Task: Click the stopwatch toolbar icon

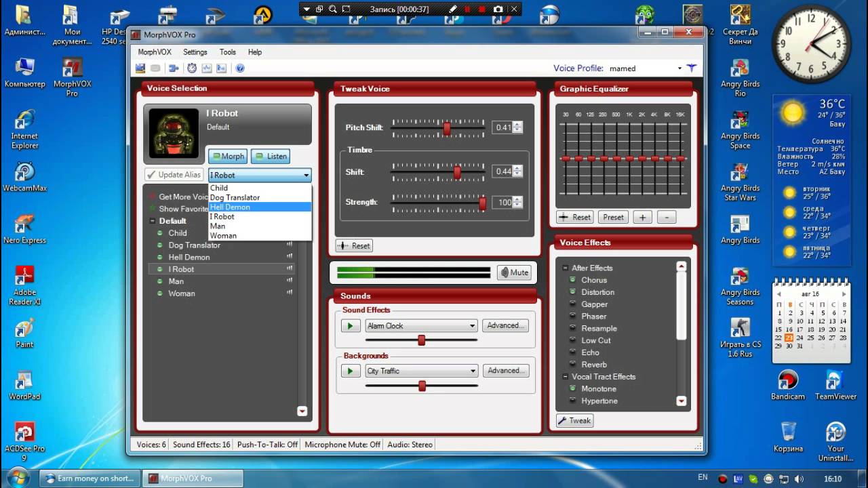Action: pyautogui.click(x=192, y=68)
